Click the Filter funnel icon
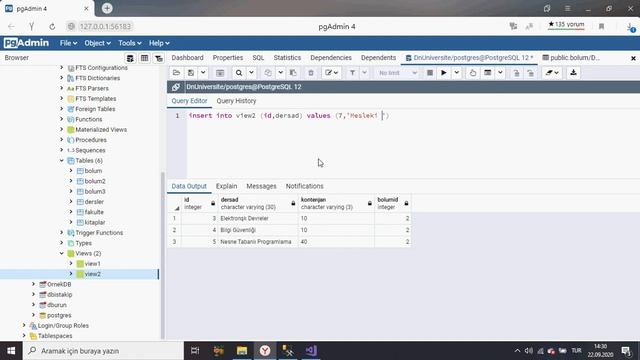640x360 pixels. (352, 73)
